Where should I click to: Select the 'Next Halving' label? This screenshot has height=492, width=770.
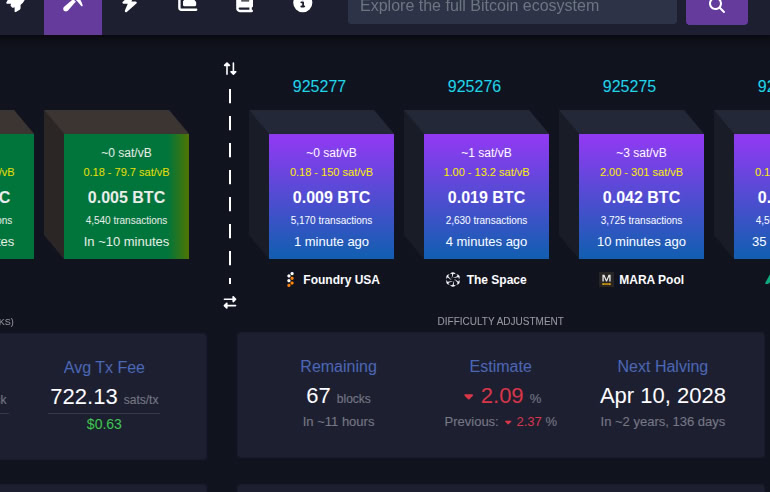click(x=662, y=366)
